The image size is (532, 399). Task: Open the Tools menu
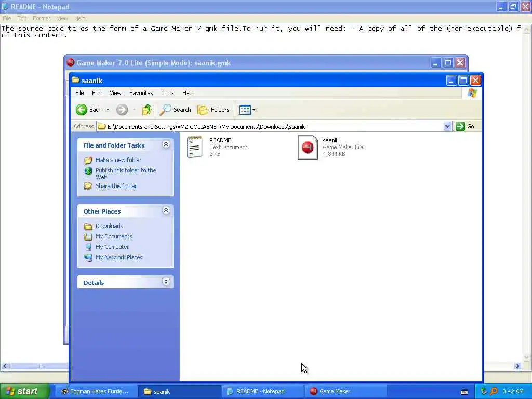coord(168,93)
